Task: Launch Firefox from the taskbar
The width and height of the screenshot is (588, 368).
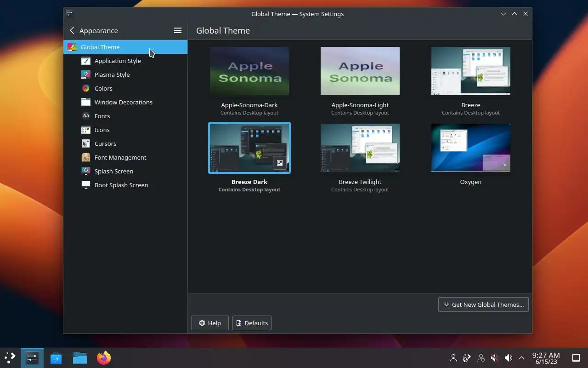Action: pos(104,358)
